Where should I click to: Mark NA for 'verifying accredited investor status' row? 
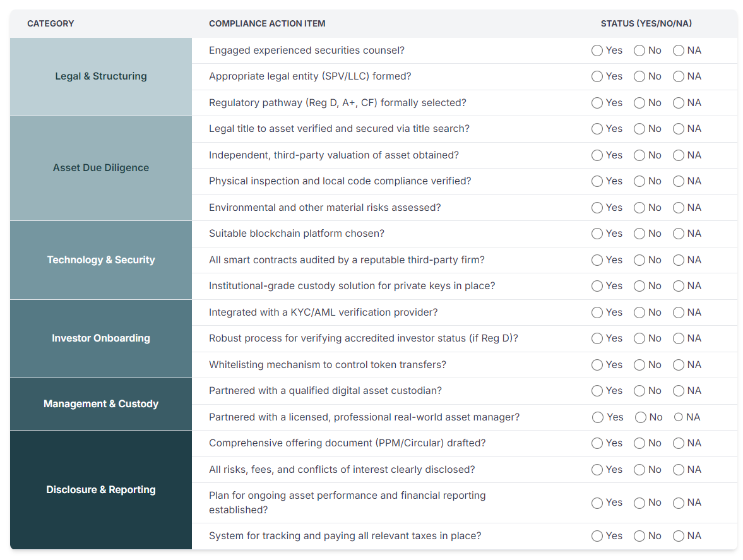679,339
